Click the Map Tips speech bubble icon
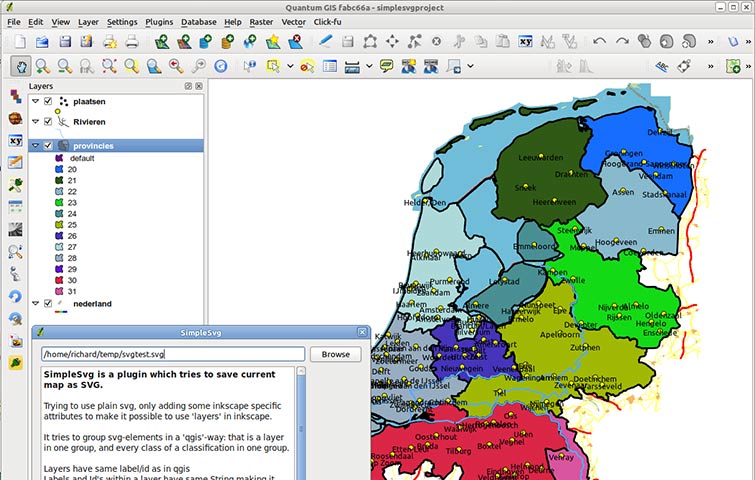The width and height of the screenshot is (755, 480). click(386, 66)
